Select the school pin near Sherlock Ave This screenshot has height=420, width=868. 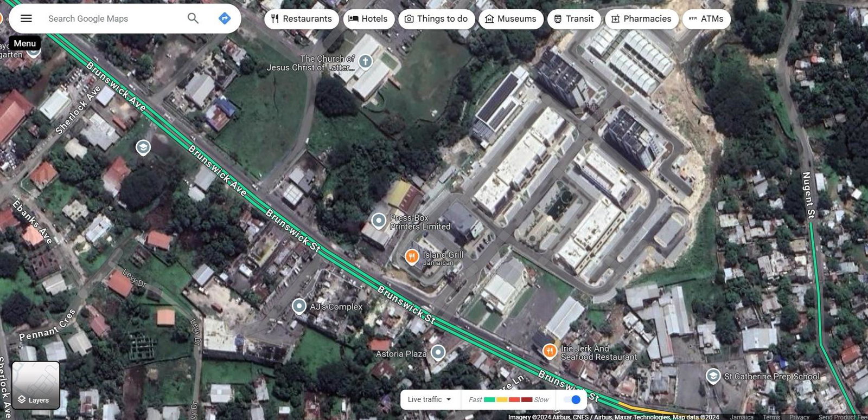[143, 147]
